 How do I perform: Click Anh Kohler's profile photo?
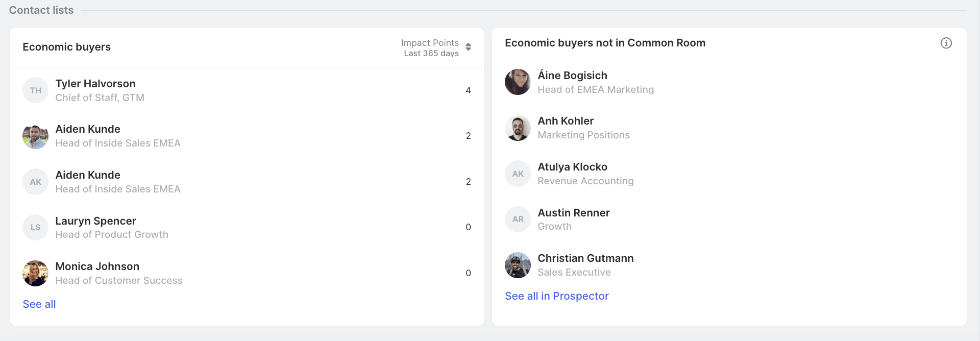click(518, 128)
